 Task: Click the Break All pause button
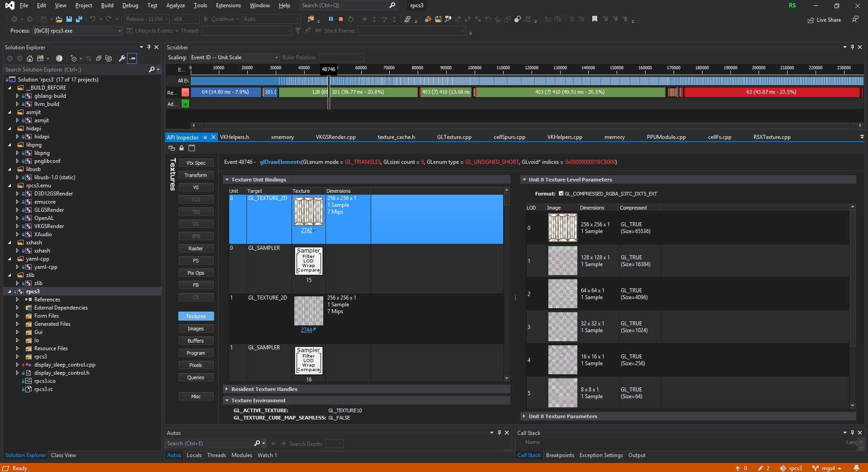(x=330, y=19)
